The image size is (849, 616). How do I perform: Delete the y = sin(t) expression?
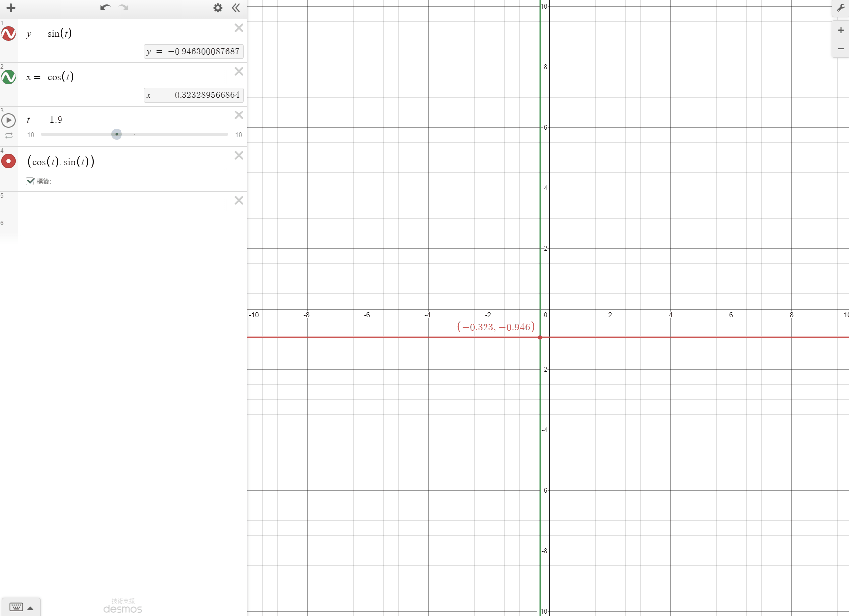[239, 28]
